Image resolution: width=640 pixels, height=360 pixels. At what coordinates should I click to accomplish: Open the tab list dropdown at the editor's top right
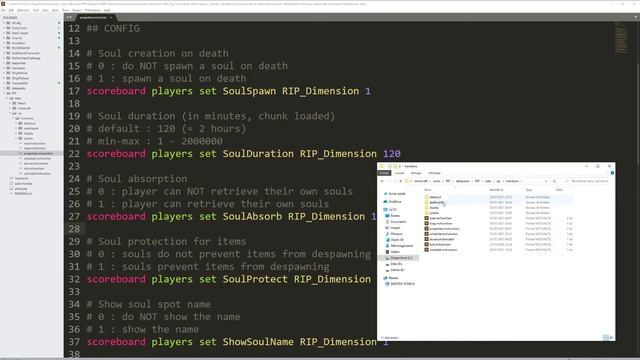click(x=636, y=17)
